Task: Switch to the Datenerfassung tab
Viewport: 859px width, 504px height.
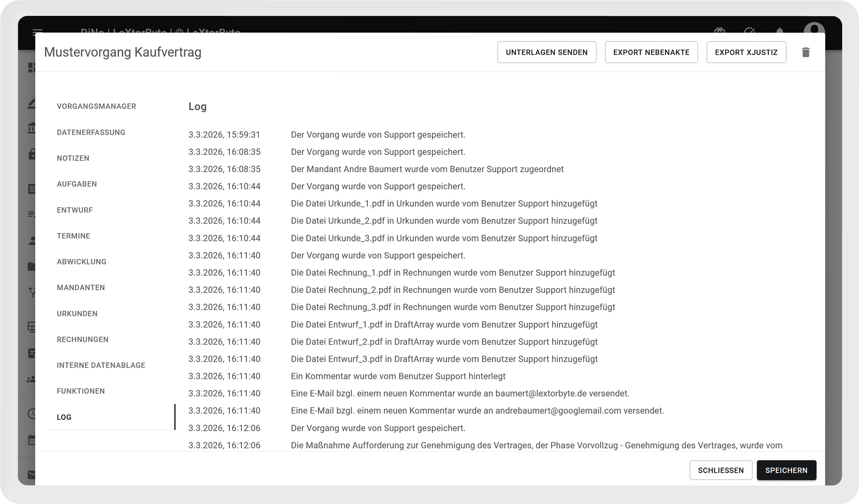Action: (91, 132)
